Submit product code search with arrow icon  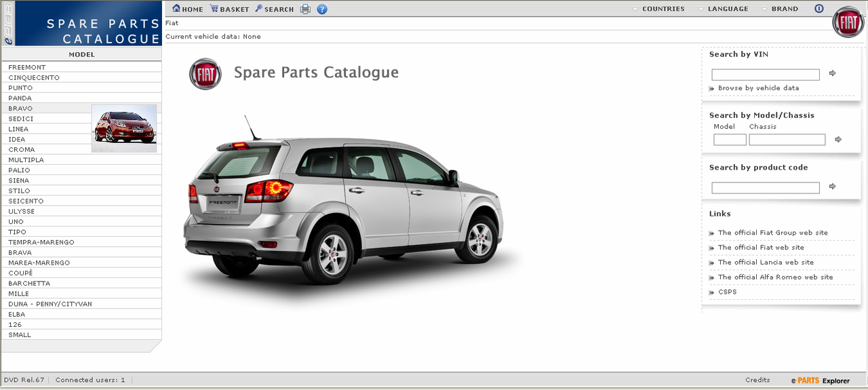(x=833, y=186)
